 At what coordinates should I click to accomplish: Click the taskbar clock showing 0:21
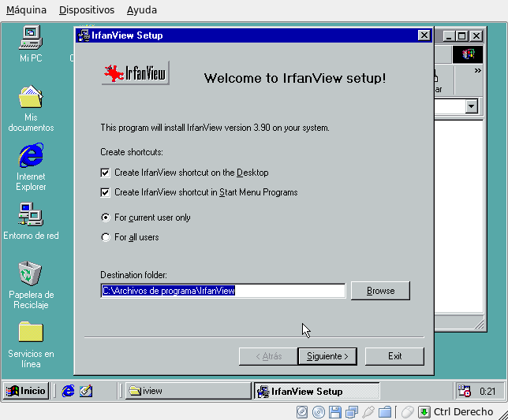tap(487, 391)
